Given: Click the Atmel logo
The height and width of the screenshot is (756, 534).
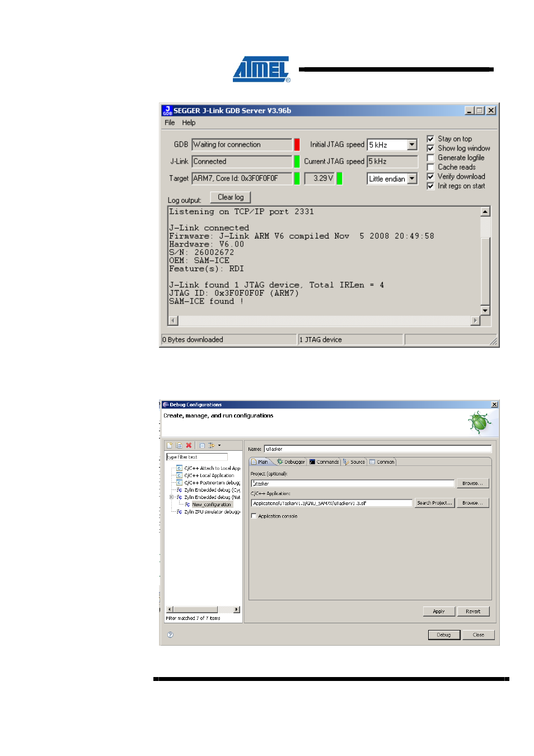Looking at the screenshot, I should (x=261, y=69).
